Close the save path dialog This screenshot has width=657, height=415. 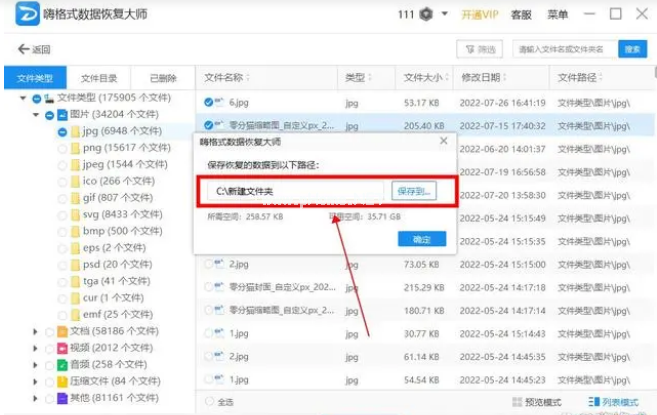click(444, 143)
